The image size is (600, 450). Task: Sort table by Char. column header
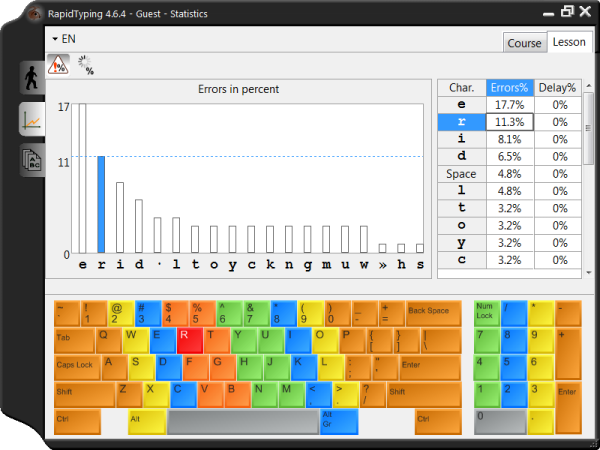tap(462, 88)
